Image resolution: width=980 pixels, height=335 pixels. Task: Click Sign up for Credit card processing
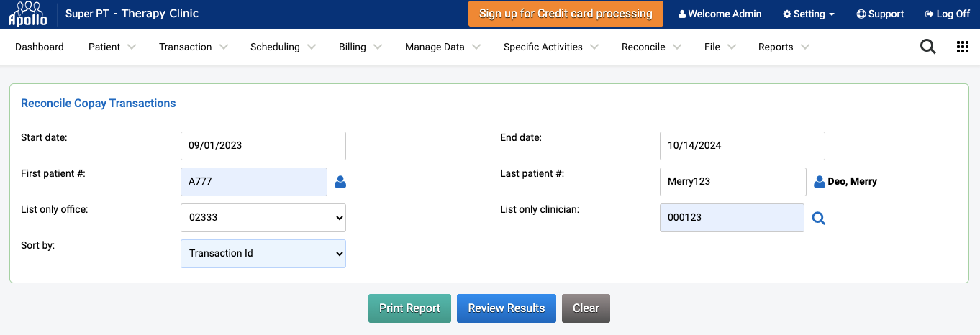click(x=566, y=14)
